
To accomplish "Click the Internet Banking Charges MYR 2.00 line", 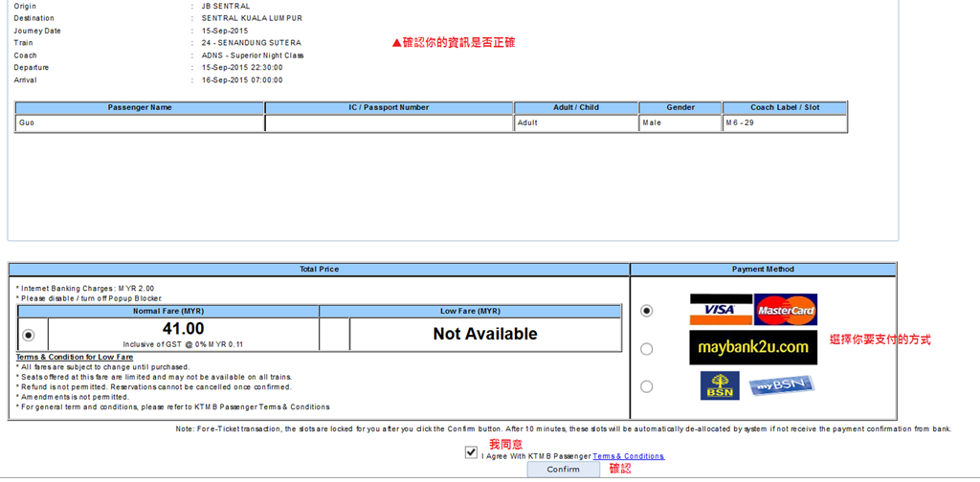I will click(85, 289).
